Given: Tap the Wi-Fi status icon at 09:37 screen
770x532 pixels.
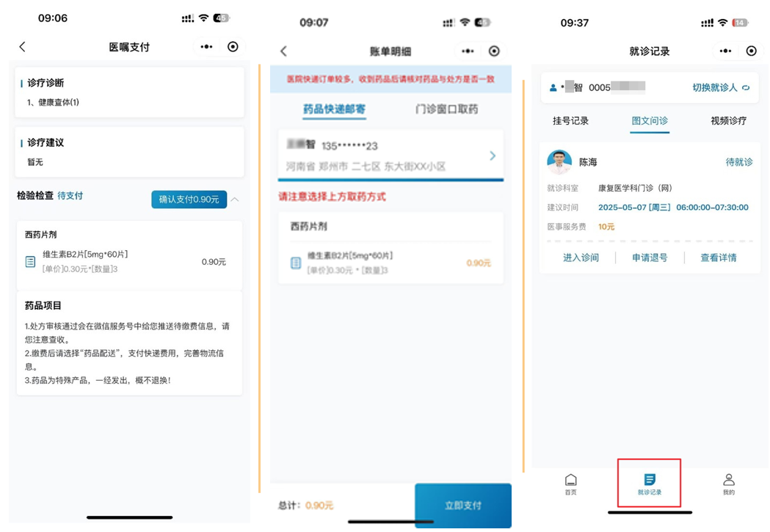Looking at the screenshot, I should (722, 23).
